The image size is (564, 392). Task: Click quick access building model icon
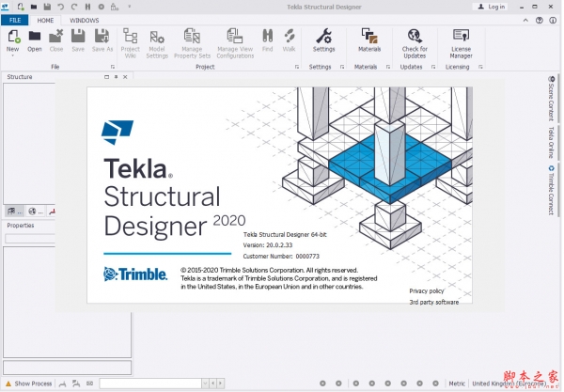[115, 7]
